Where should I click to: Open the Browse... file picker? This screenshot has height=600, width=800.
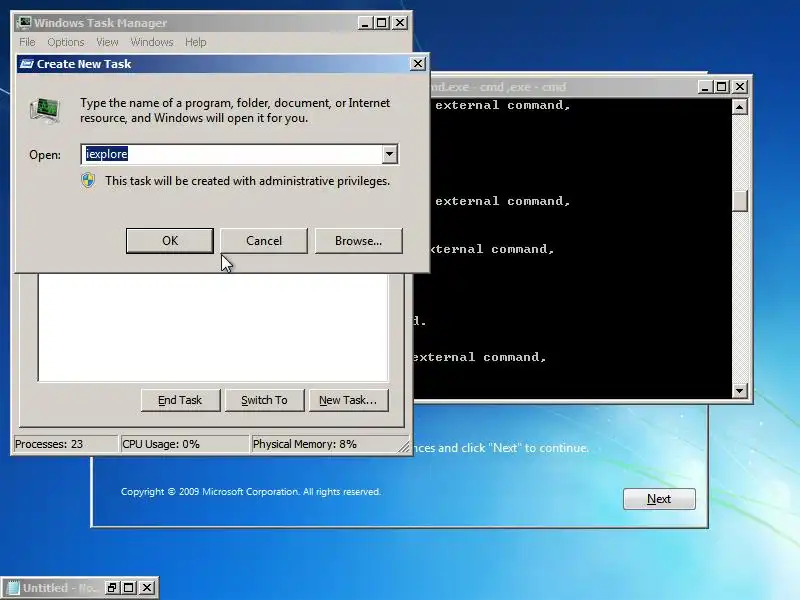[x=358, y=240]
